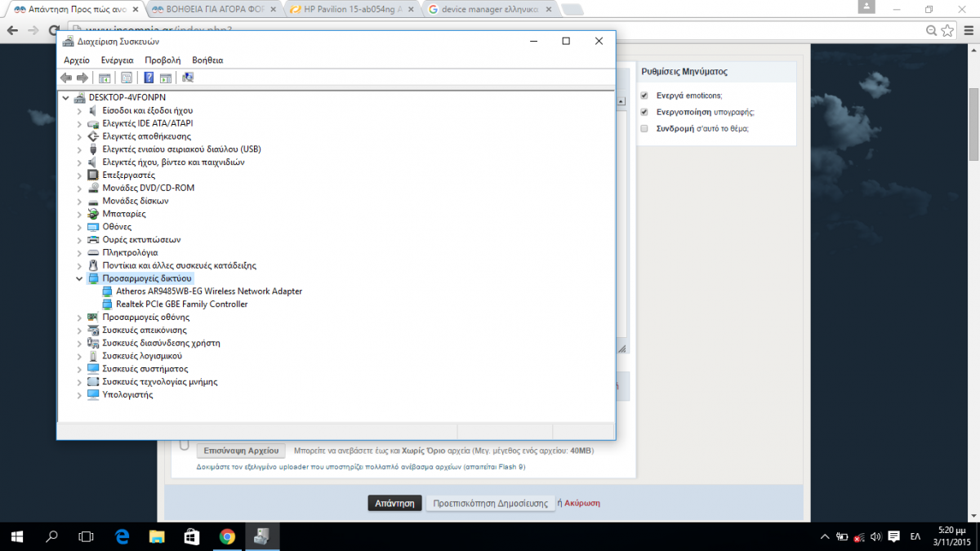Expand Ελεγκτές IDE ATA/ATAPI category

pyautogui.click(x=79, y=123)
